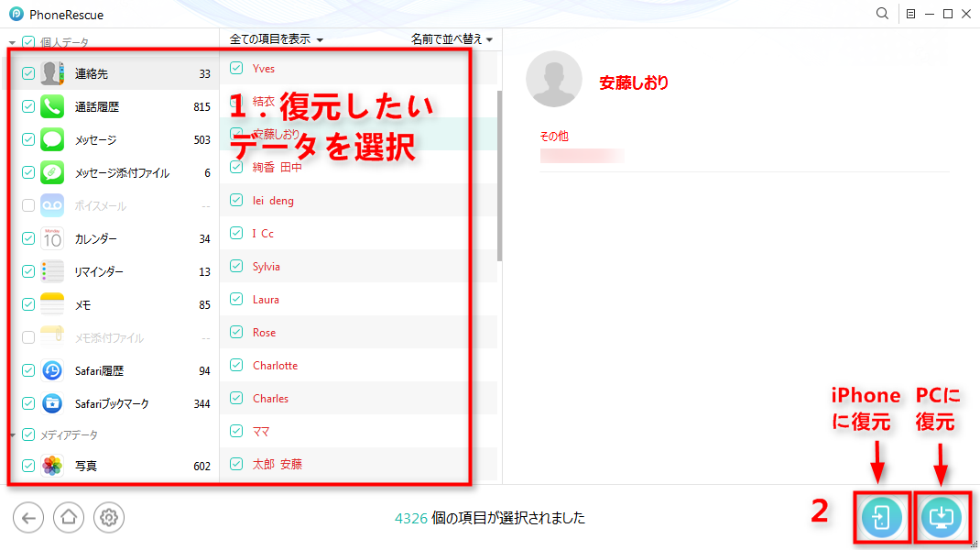Click the contact avatar of 安藤しおり
The height and width of the screenshot is (550, 980).
tap(554, 79)
